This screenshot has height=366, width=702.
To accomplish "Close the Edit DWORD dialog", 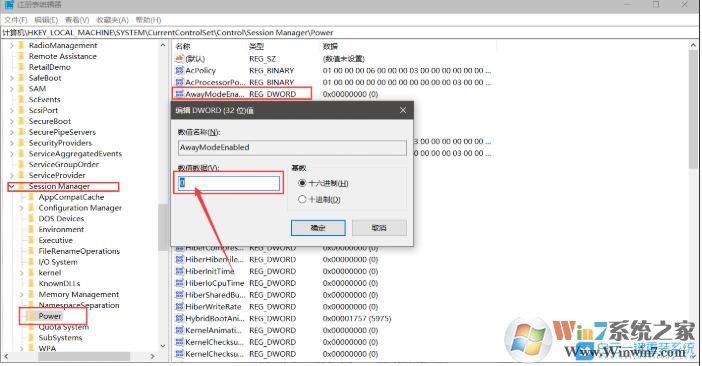I will pyautogui.click(x=402, y=110).
